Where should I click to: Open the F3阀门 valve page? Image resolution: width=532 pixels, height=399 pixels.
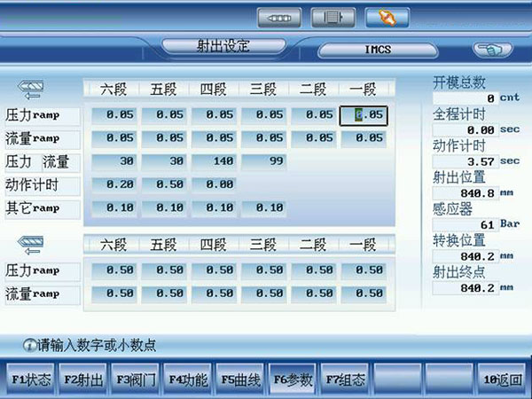coord(136,379)
